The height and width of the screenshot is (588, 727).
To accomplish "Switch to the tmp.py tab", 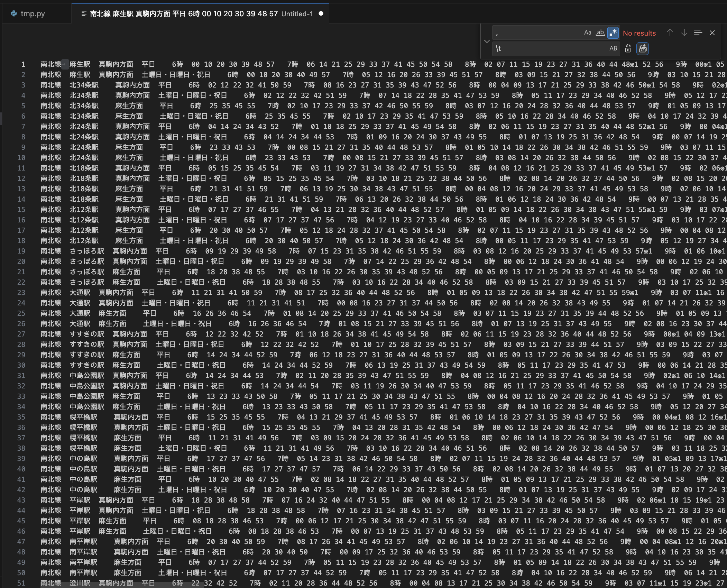I will [x=33, y=14].
